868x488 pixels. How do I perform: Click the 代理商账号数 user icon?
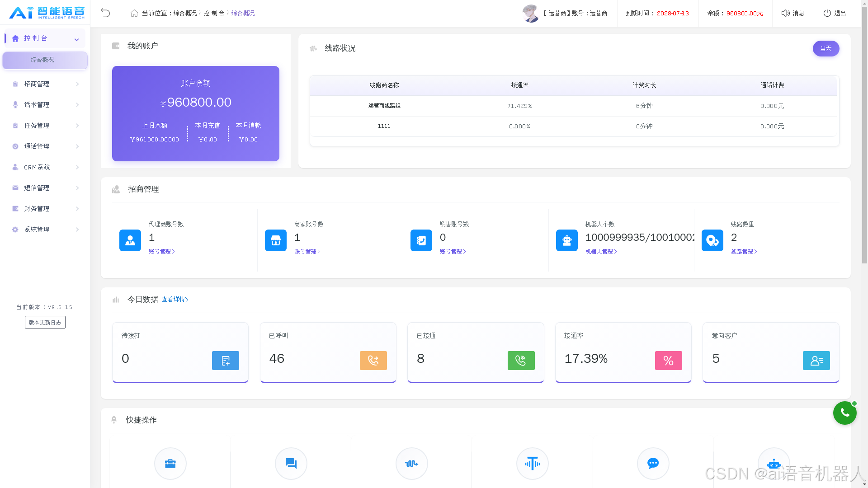[130, 240]
